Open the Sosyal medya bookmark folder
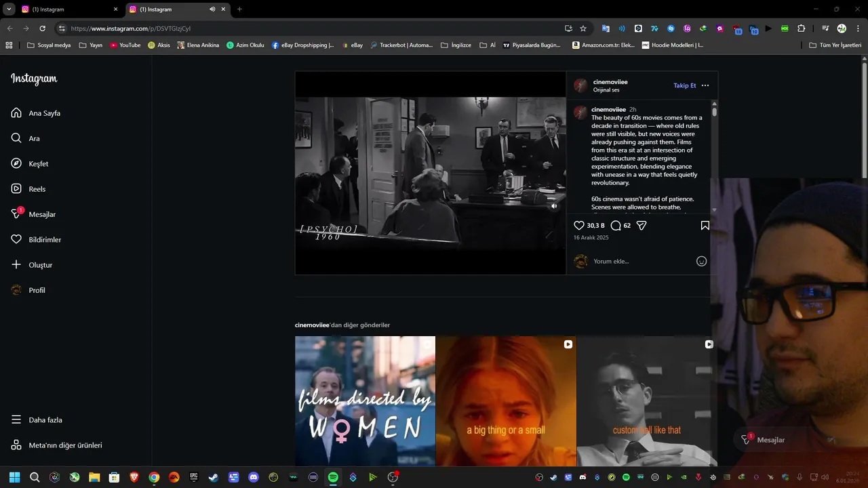 click(x=49, y=45)
